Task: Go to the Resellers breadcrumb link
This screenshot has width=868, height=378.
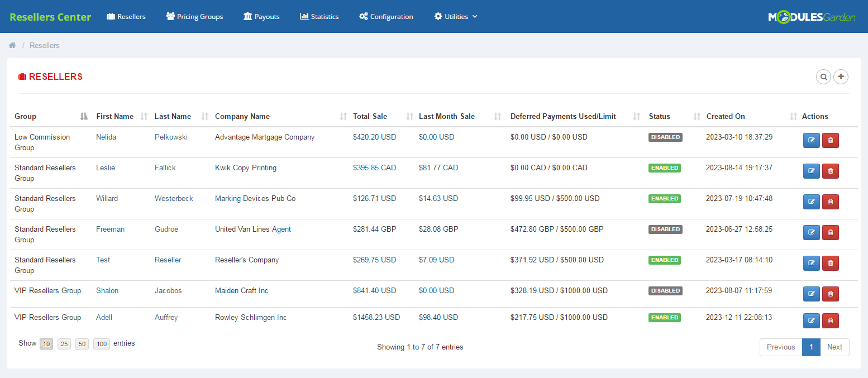Action: 45,45
